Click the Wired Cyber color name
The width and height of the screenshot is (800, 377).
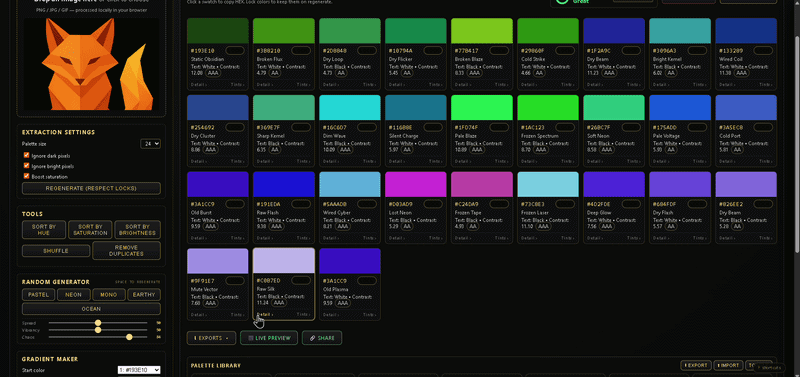[335, 213]
